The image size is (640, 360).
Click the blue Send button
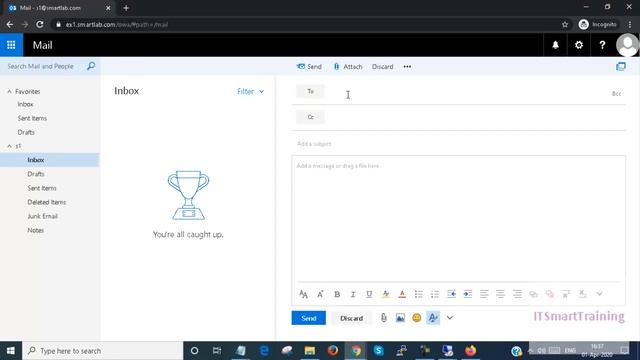(309, 318)
